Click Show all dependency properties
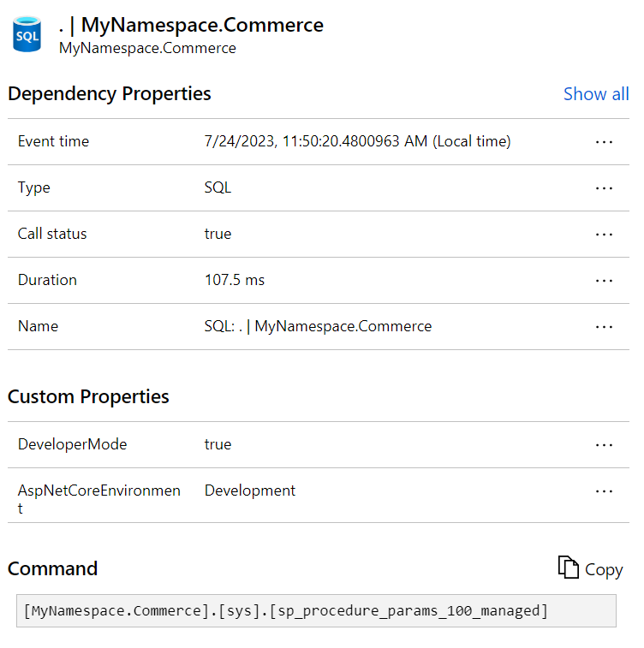The width and height of the screenshot is (644, 648). coord(595,94)
